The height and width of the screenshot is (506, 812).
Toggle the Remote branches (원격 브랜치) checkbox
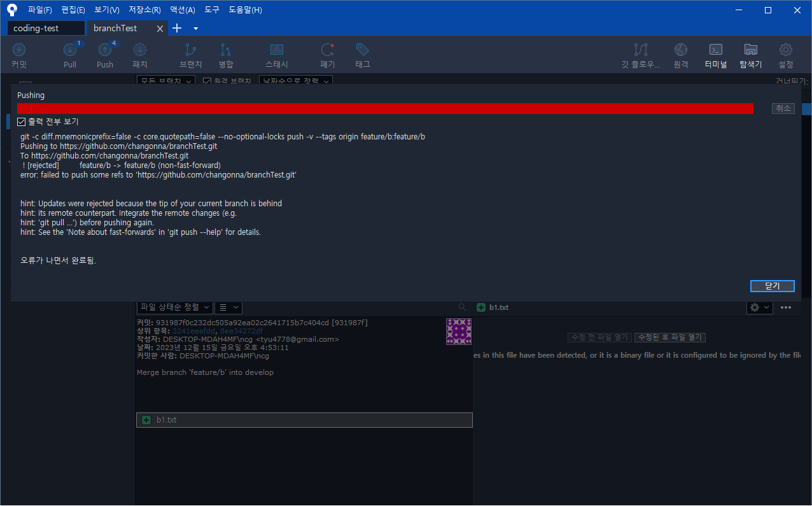[207, 81]
